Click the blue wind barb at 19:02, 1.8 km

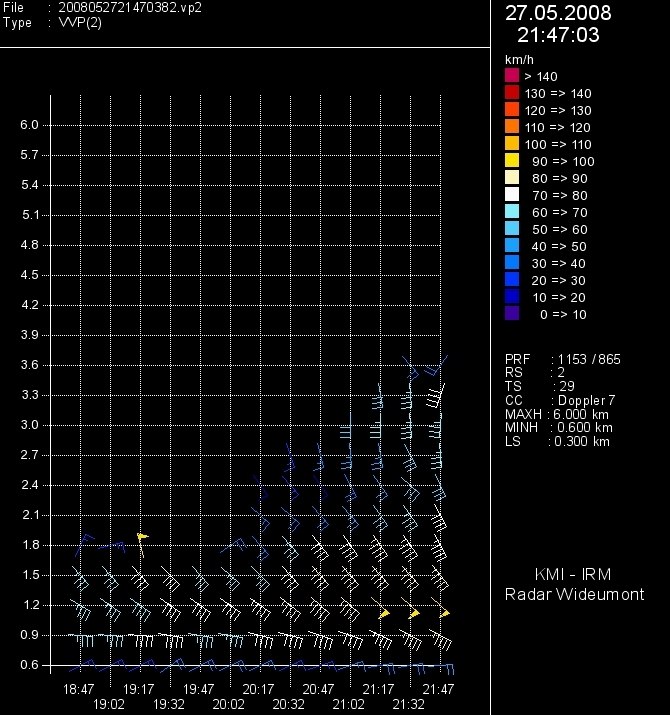pos(112,547)
